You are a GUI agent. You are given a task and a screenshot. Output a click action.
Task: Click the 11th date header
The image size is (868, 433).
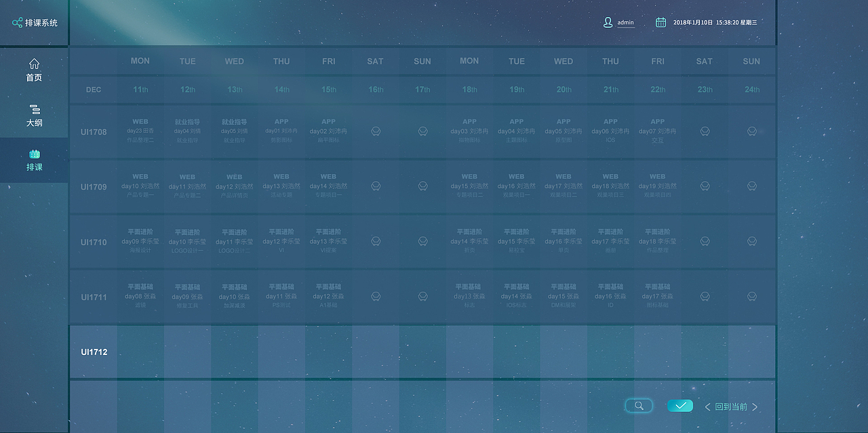140,90
